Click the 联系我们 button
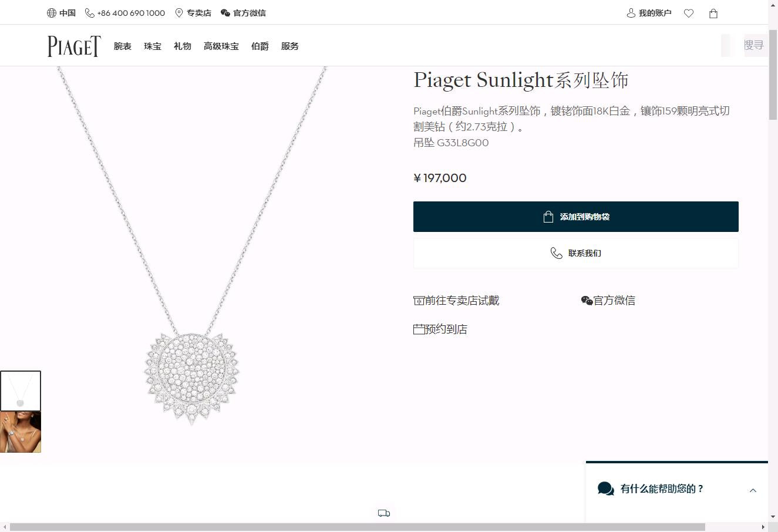Viewport: 778px width, 532px height. (575, 253)
